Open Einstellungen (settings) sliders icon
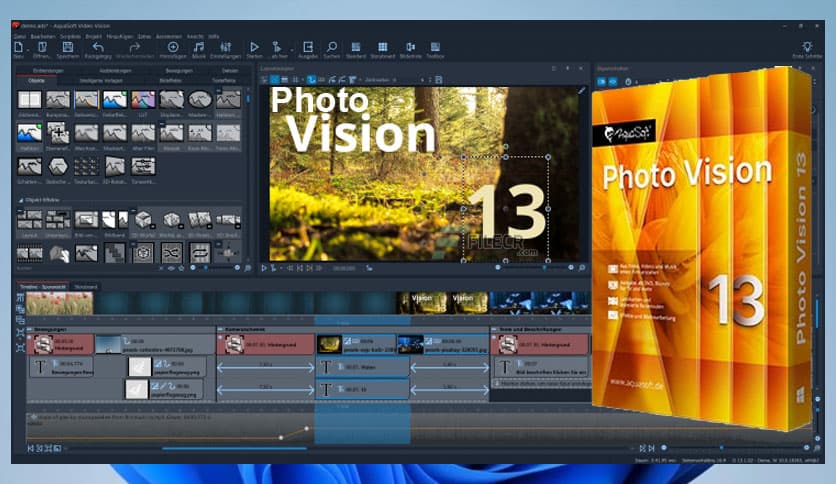 [224, 47]
